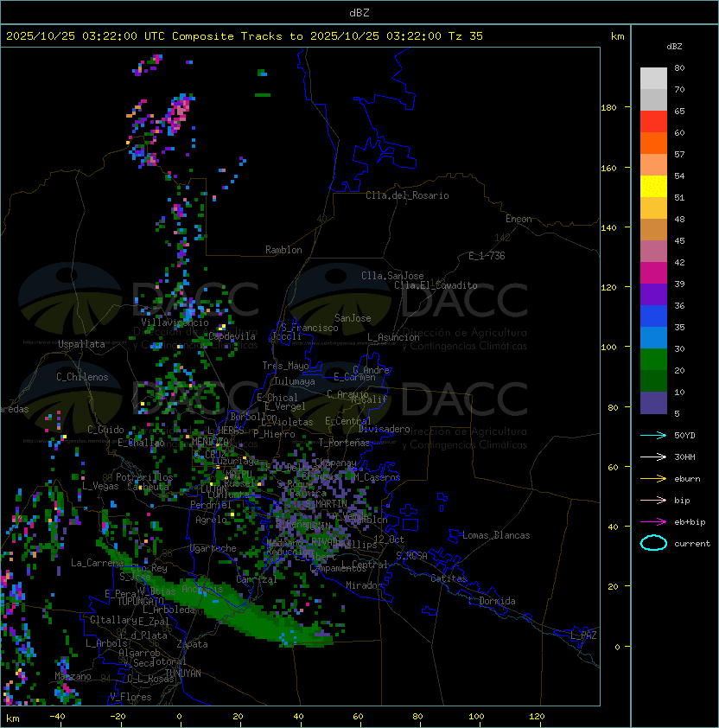Click the Composite Tracks timestamp header

click(245, 36)
